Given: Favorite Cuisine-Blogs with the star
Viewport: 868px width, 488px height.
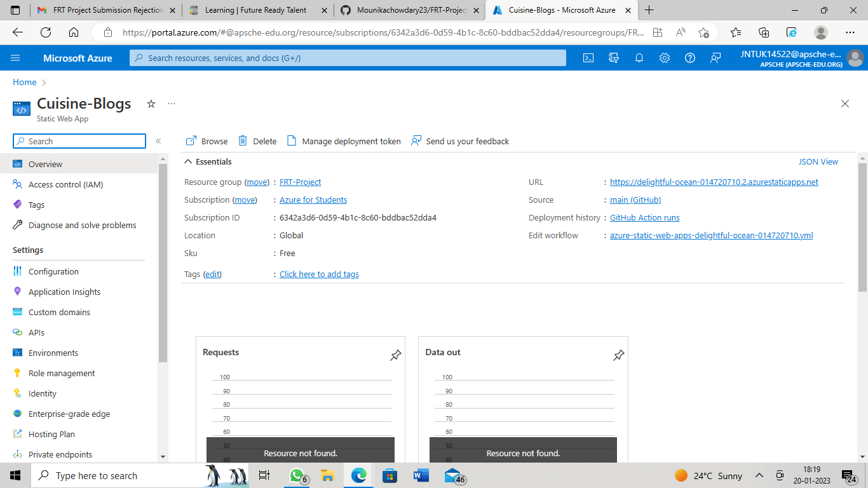Looking at the screenshot, I should 151,103.
